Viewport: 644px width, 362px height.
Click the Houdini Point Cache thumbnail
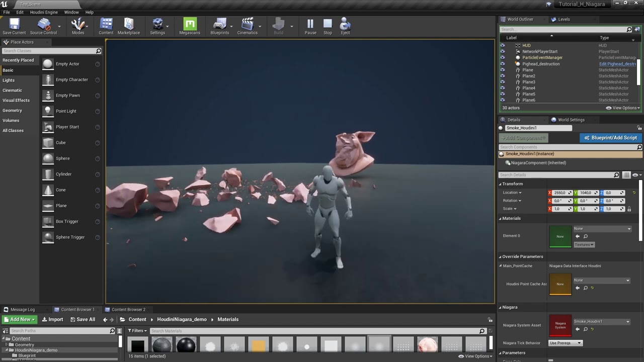[x=560, y=284]
